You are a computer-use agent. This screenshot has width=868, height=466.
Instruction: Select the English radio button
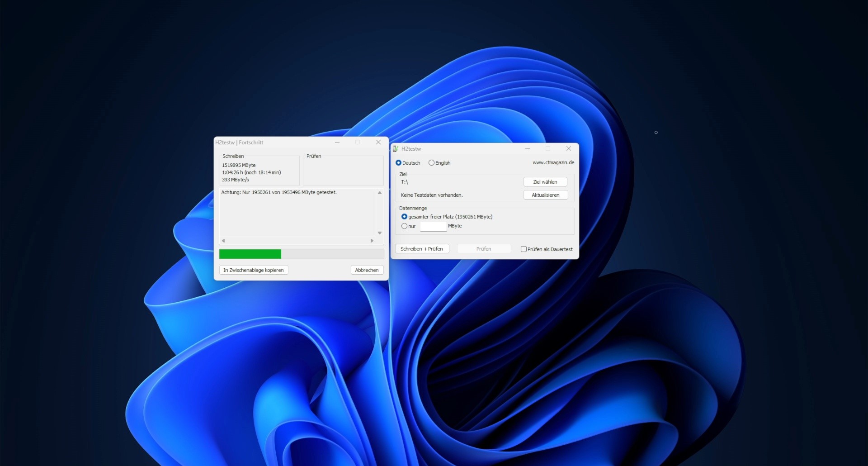coord(432,163)
